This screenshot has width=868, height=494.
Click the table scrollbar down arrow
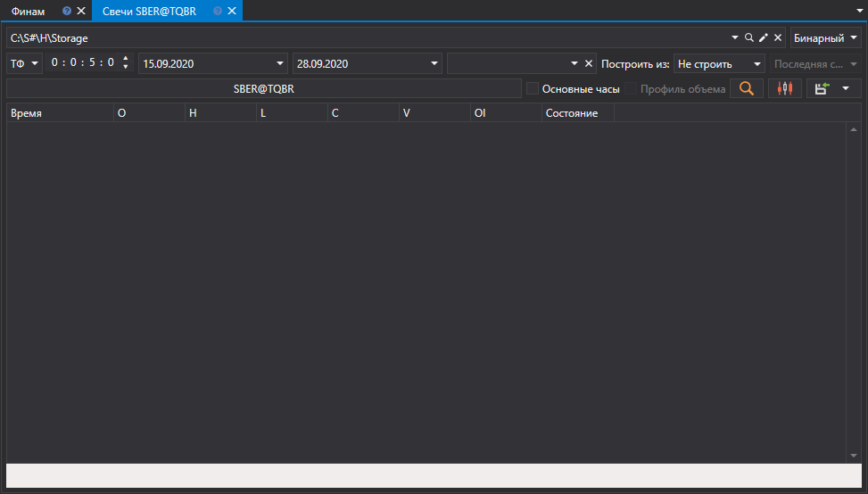854,456
